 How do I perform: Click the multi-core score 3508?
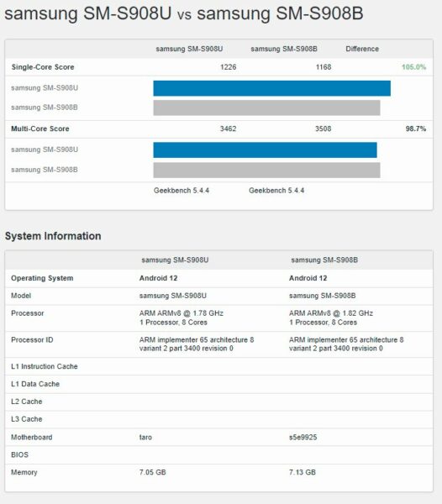[x=323, y=129]
